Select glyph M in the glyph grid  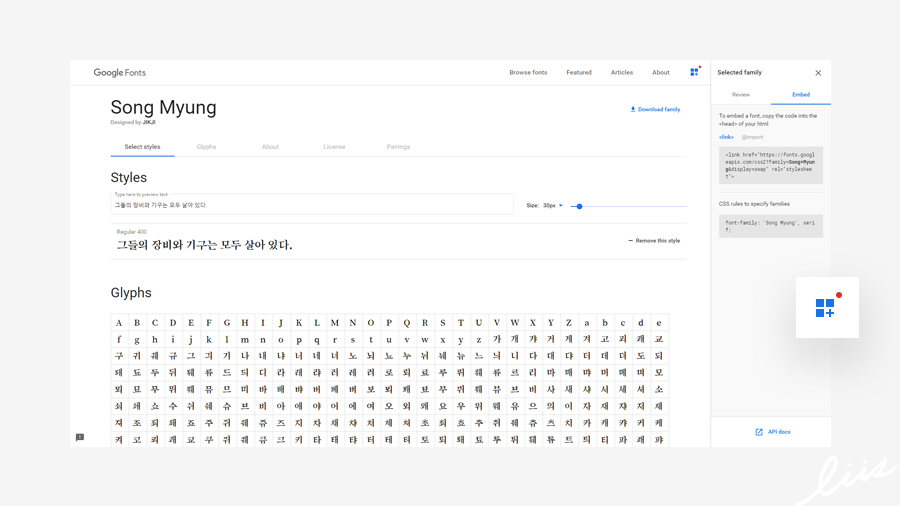335,322
